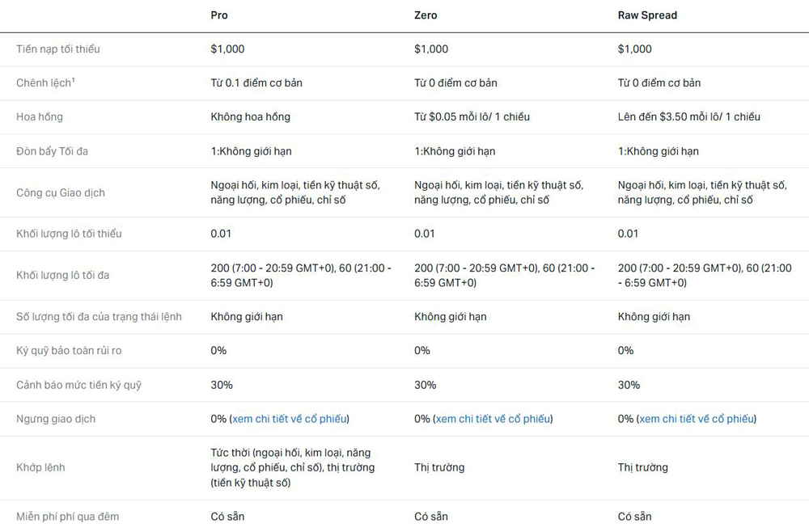Select the "Hoa hồng" row label
This screenshot has width=809, height=532.
pos(40,117)
